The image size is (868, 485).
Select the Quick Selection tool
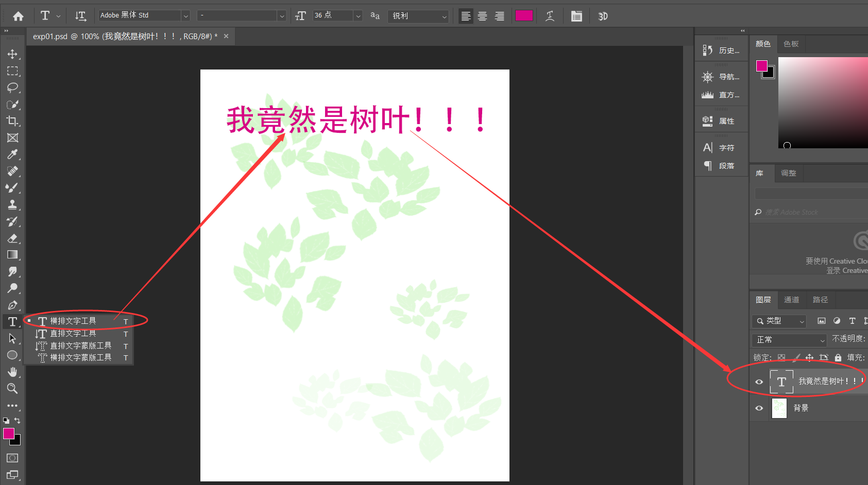(x=12, y=105)
